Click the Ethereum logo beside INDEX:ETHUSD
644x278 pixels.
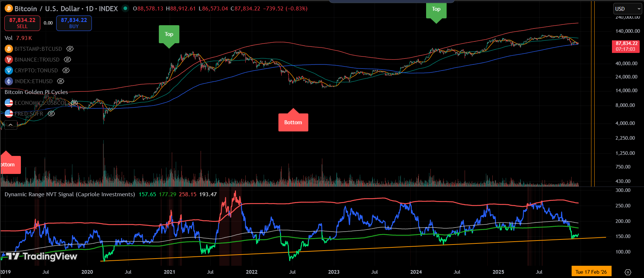tap(9, 81)
